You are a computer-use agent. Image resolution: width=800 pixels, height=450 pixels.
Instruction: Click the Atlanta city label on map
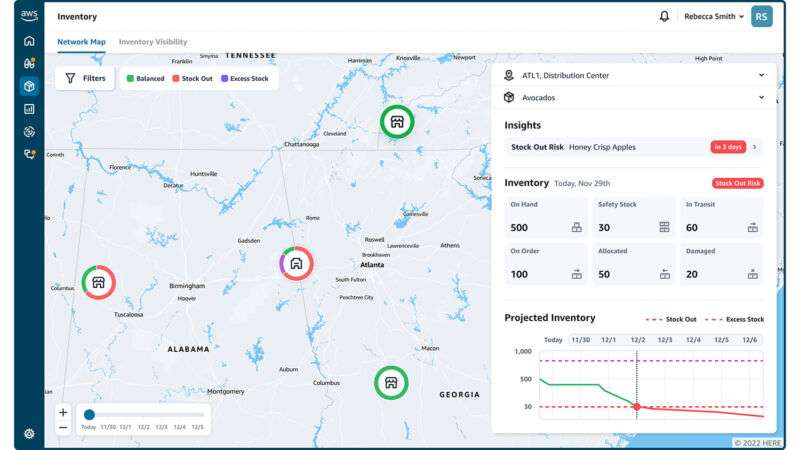click(372, 265)
